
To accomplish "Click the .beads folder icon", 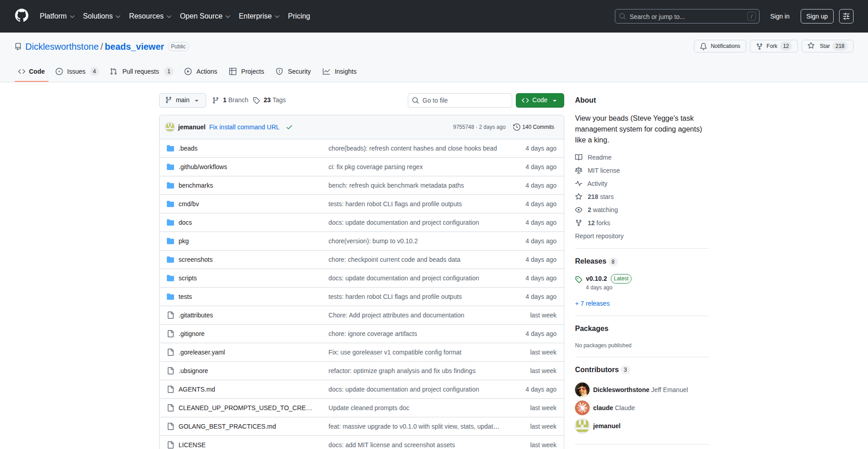I will [170, 148].
